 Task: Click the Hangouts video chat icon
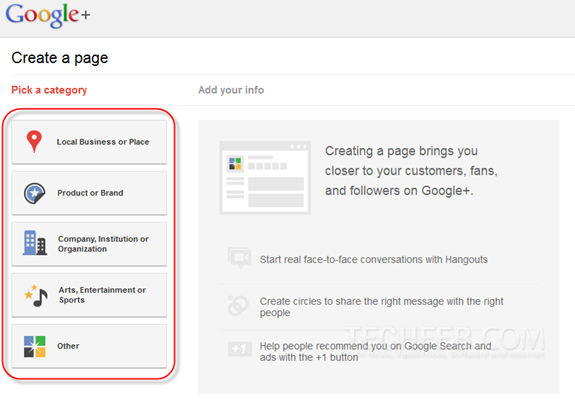tap(239, 258)
